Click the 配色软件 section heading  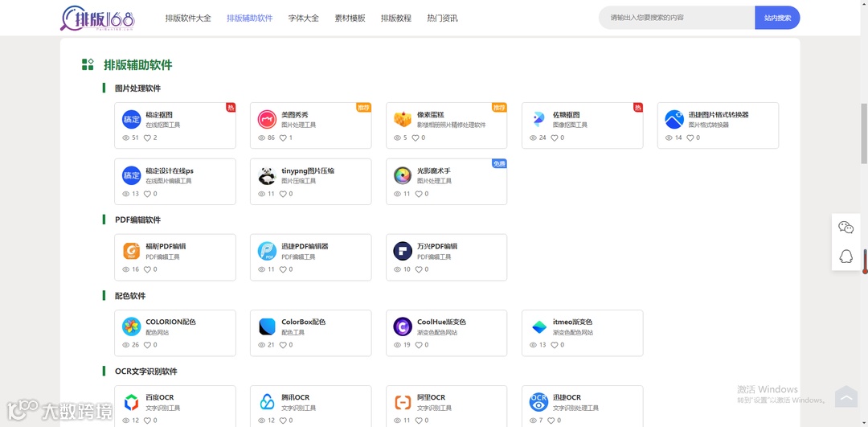(x=130, y=296)
